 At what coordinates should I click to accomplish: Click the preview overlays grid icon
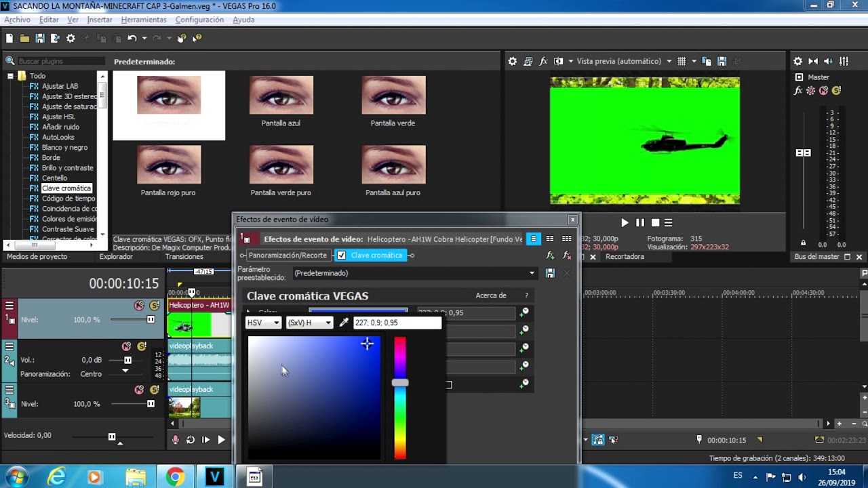(x=682, y=61)
